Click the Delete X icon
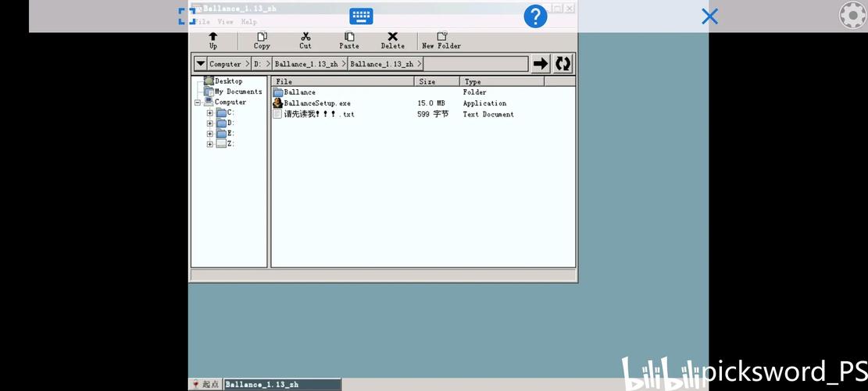The image size is (868, 391). tap(392, 41)
